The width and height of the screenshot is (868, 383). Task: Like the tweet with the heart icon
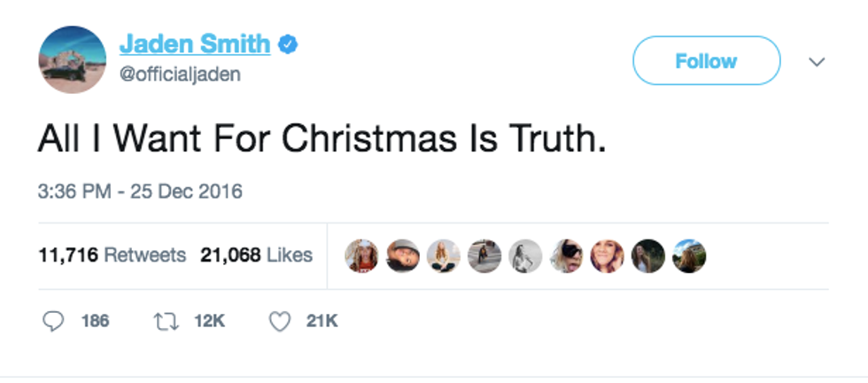click(x=280, y=322)
